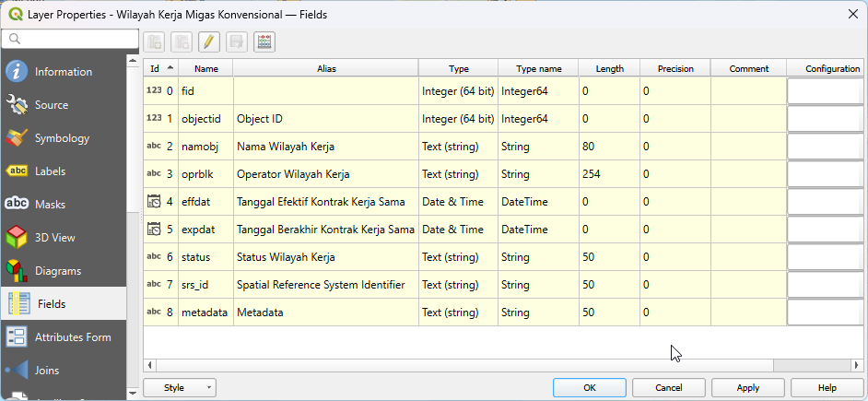Go to Symbology settings

click(62, 138)
